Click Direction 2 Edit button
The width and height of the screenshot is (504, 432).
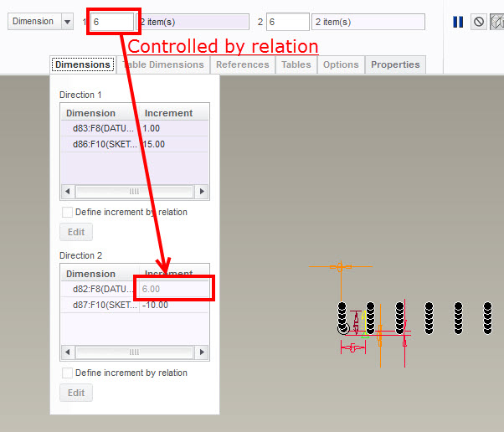pos(76,393)
